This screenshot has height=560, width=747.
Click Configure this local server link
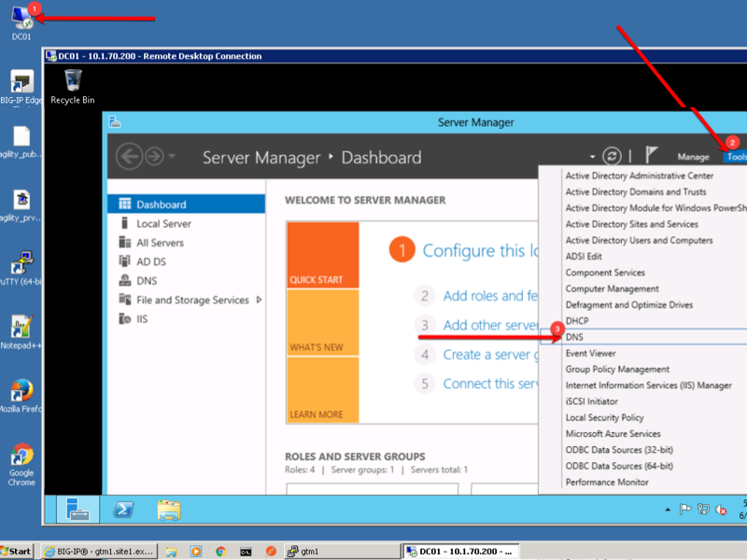coord(480,250)
